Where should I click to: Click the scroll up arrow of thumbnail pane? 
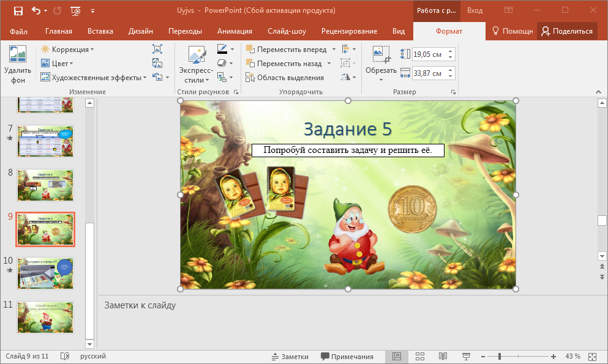[89, 103]
